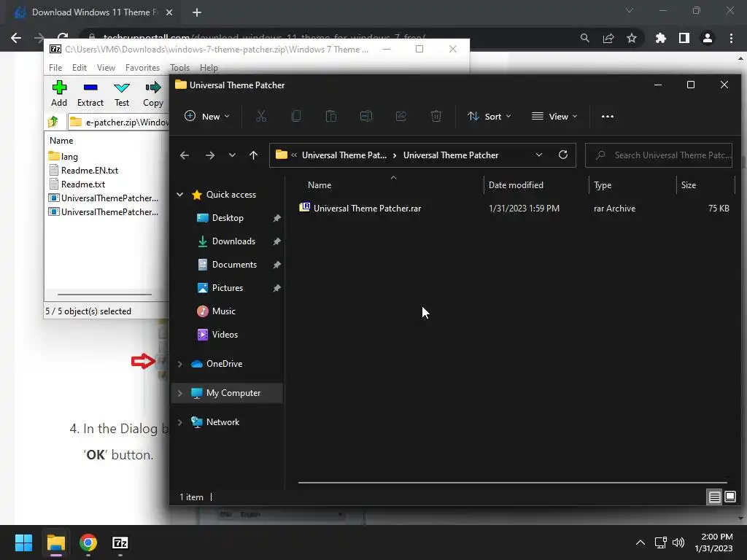Image resolution: width=747 pixels, height=560 pixels.
Task: Open the New menu in Explorer
Action: coord(206,116)
